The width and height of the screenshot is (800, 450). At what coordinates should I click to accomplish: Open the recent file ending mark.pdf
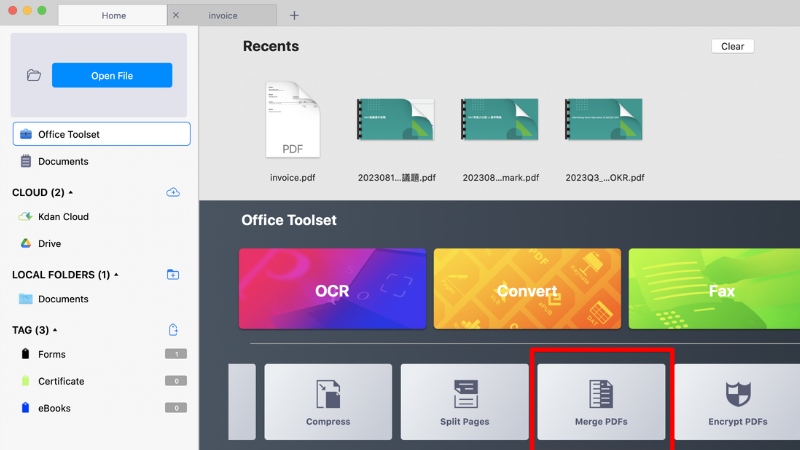pyautogui.click(x=500, y=119)
